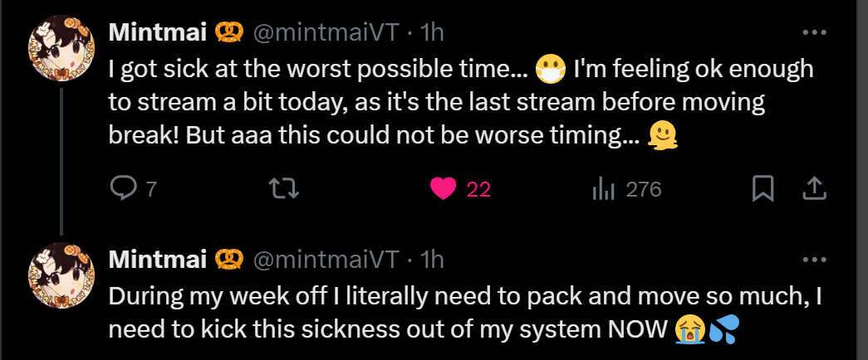Open more options on the first tweet

click(814, 33)
